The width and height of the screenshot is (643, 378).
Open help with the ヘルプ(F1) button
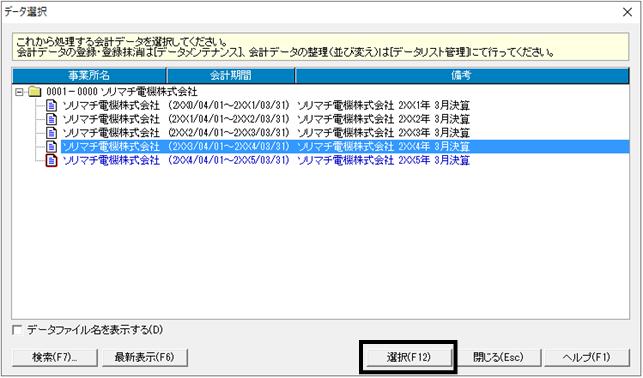tap(587, 357)
